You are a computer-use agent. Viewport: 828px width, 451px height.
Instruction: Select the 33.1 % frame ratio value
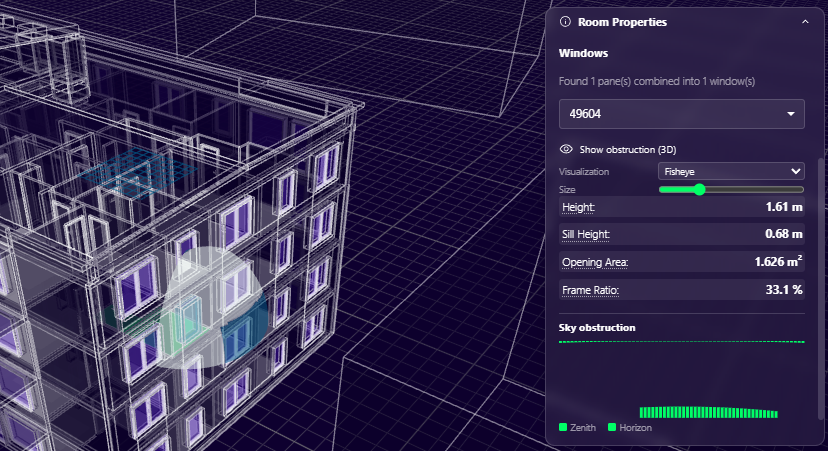click(784, 289)
